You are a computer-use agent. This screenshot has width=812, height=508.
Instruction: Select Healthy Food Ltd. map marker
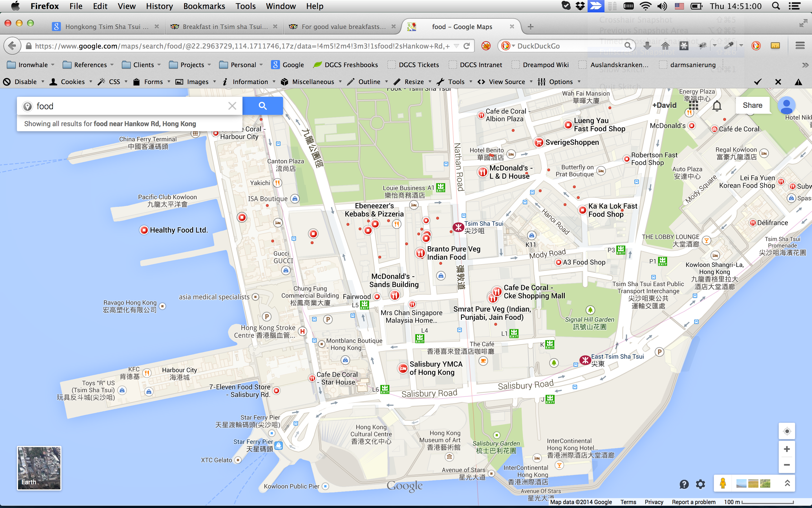coord(144,230)
